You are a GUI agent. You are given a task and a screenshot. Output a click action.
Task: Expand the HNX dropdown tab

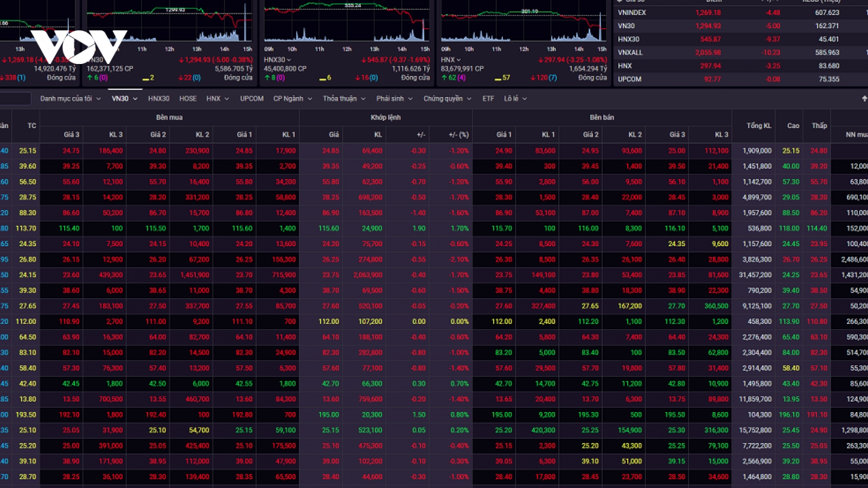click(218, 99)
